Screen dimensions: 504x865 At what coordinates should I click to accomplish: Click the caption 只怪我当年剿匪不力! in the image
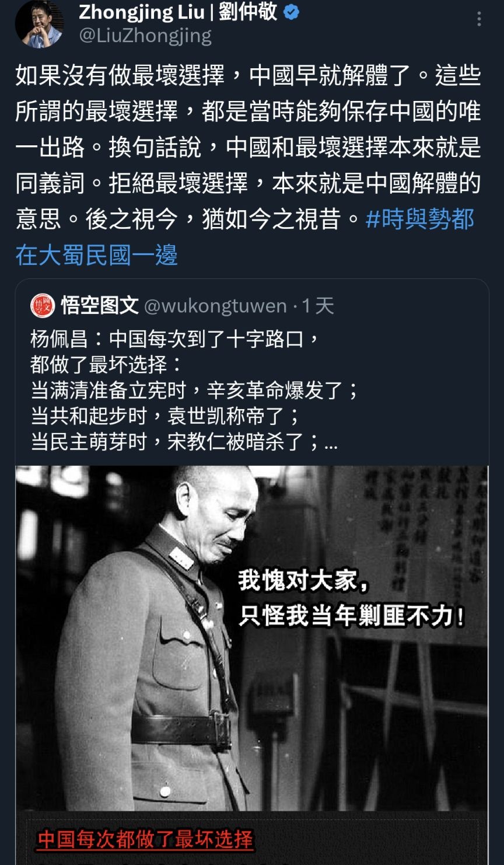352,616
